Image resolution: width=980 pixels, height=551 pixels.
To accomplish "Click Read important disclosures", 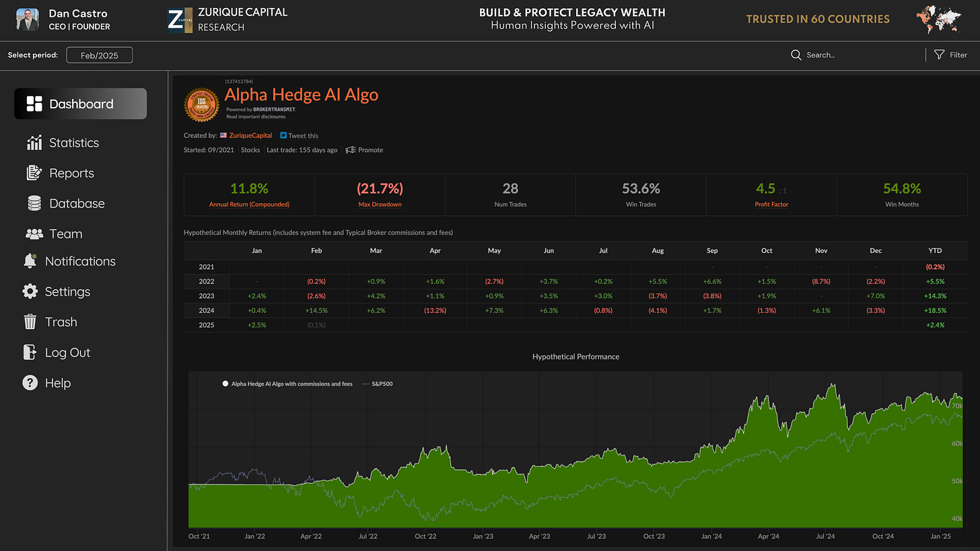I will click(256, 116).
